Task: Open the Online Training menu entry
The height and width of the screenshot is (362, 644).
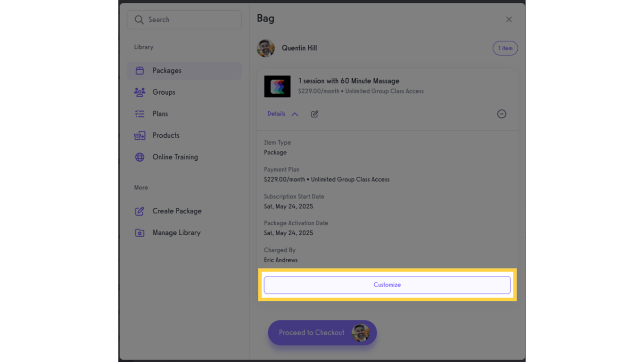Action: click(x=175, y=157)
